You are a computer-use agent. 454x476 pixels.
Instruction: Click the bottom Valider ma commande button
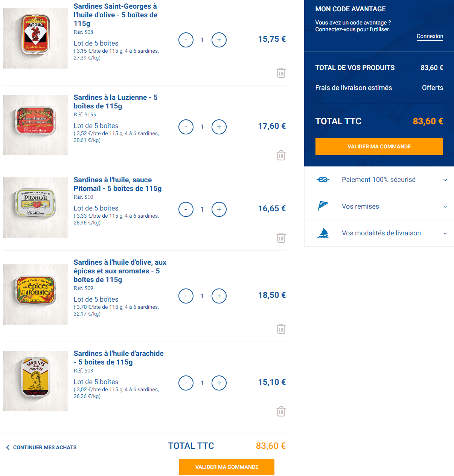227,467
